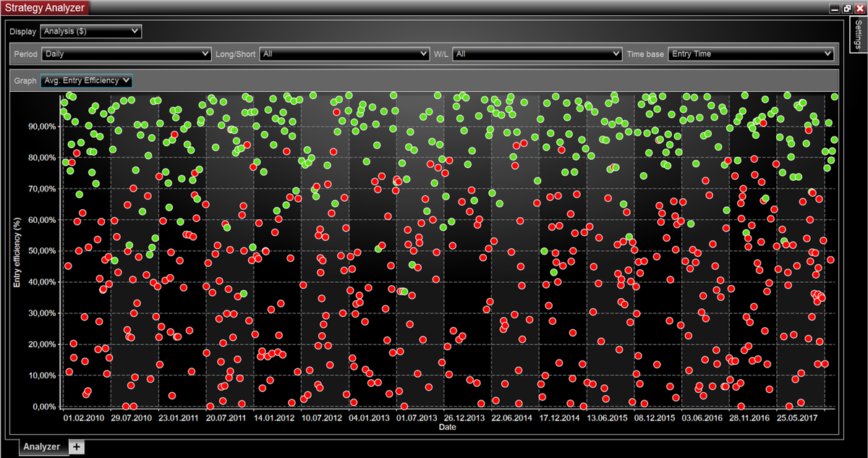Click the 08.12.2015 date label
Image resolution: width=868 pixels, height=458 pixels.
655,417
